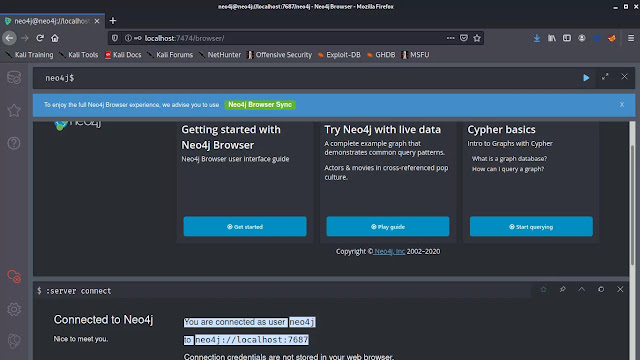Screen dimensions: 640x360
Task: Open the Database information sidebar icon
Action: (x=14, y=77)
